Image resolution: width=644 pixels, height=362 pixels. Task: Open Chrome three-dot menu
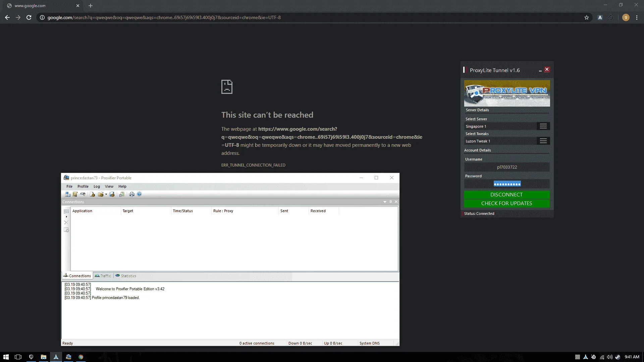637,17
